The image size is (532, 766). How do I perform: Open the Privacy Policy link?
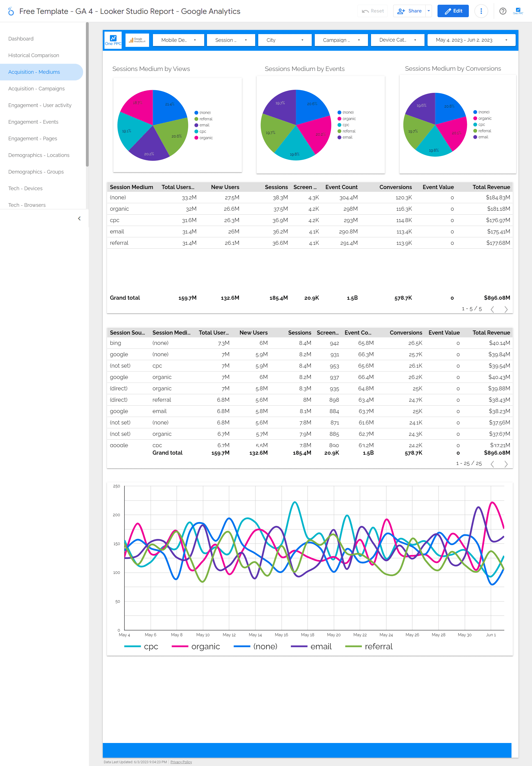(x=181, y=762)
